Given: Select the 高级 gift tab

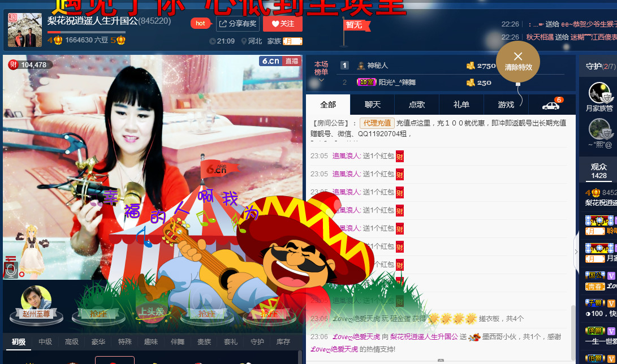Looking at the screenshot, I should (72, 341).
